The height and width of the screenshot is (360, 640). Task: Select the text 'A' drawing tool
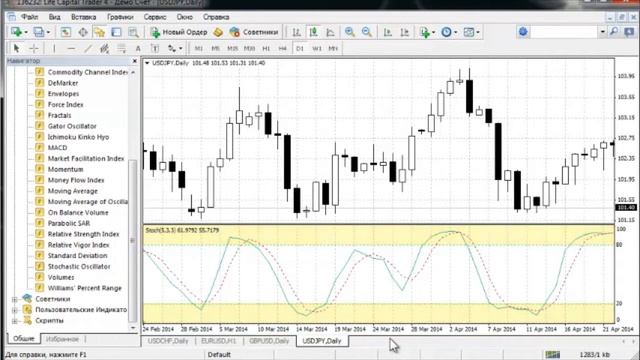[138, 49]
